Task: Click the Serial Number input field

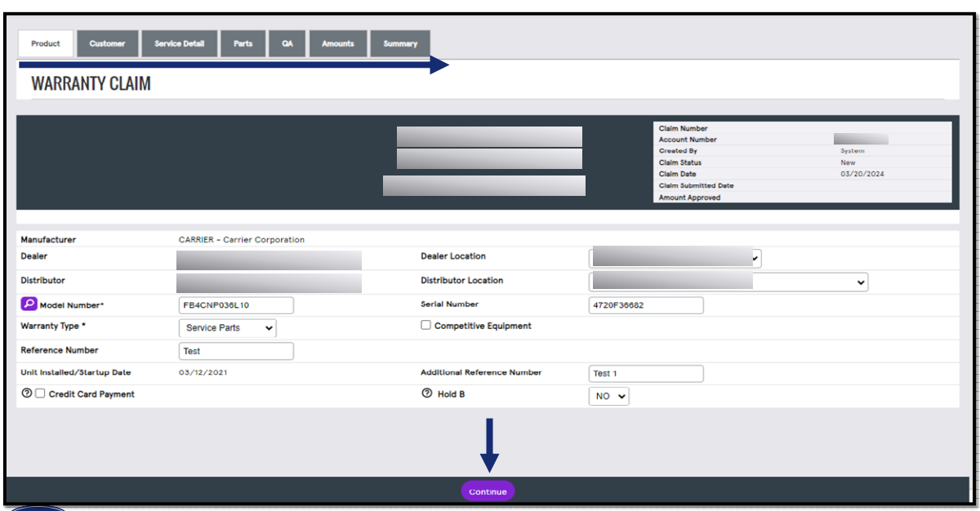Action: tap(645, 304)
